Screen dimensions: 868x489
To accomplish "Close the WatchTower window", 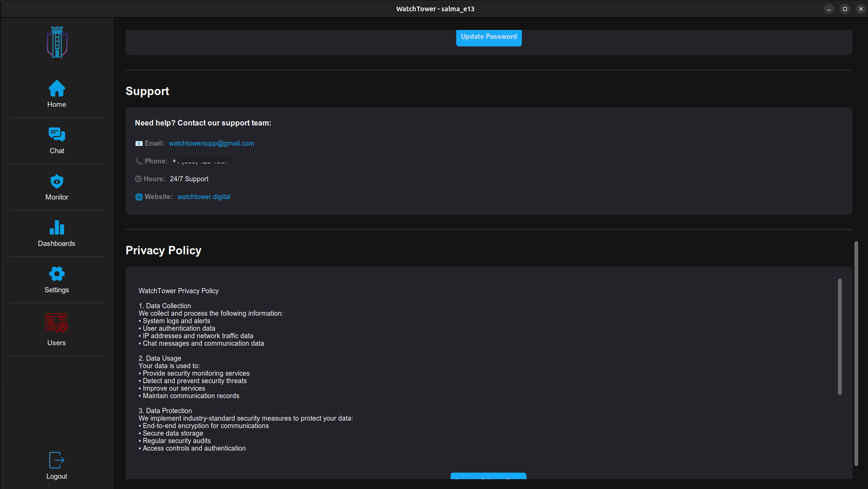I will [x=861, y=9].
